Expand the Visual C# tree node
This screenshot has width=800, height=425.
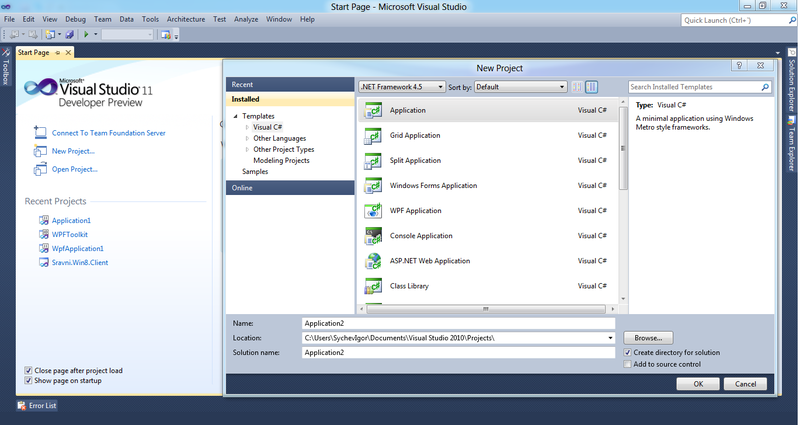(x=247, y=127)
